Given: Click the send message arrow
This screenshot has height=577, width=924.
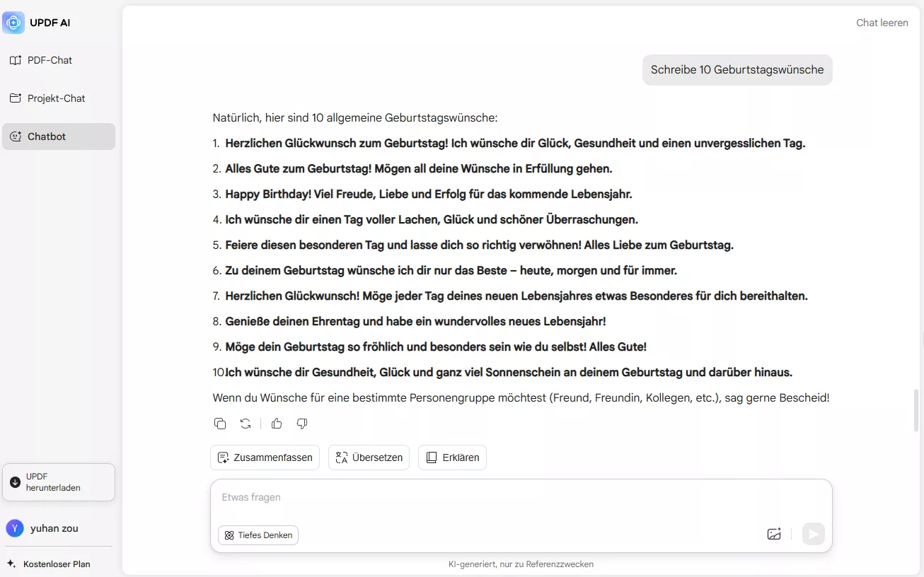Looking at the screenshot, I should [x=813, y=534].
